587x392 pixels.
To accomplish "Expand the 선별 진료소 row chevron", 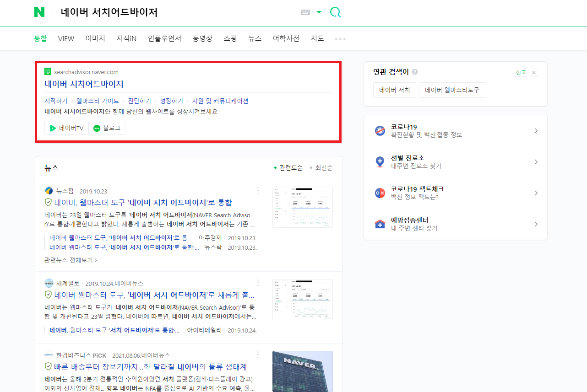I will tap(536, 162).
